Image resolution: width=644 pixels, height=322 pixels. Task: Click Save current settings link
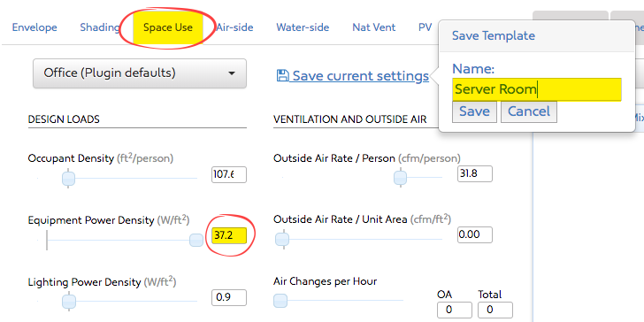coord(360,76)
